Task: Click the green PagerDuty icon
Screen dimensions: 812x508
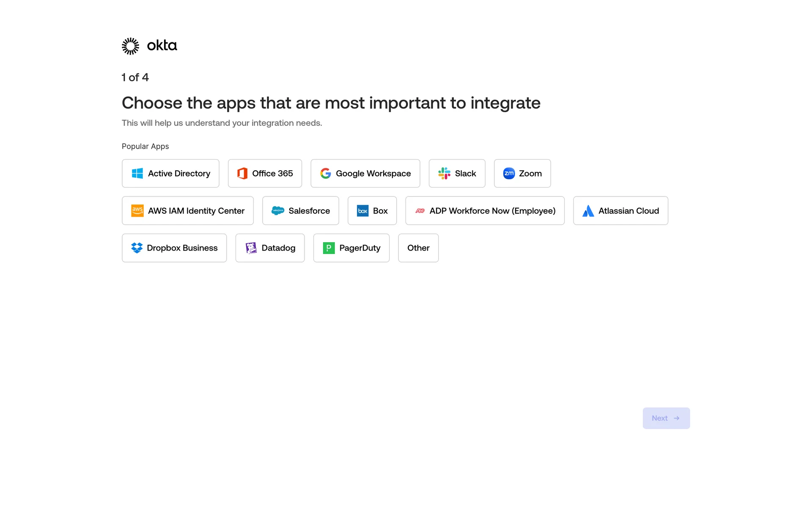Action: 329,248
